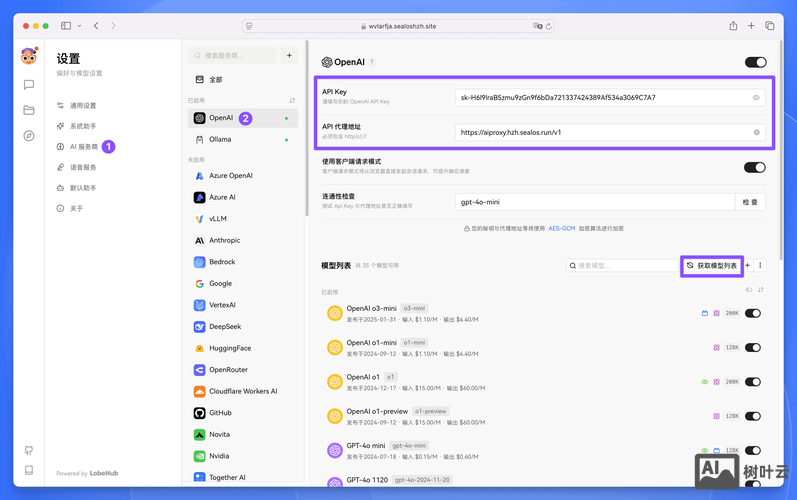Select the Anthropic provider
This screenshot has height=500, width=797.
pyautogui.click(x=243, y=240)
